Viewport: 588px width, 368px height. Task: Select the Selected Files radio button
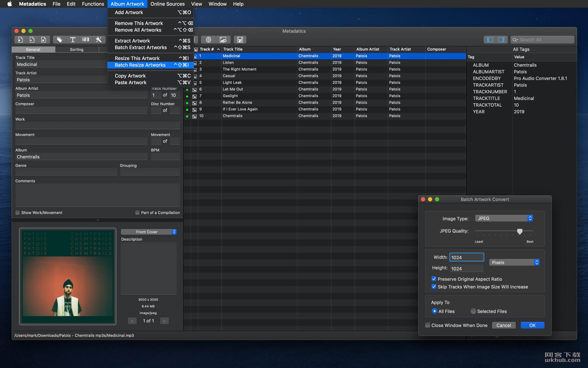(473, 311)
